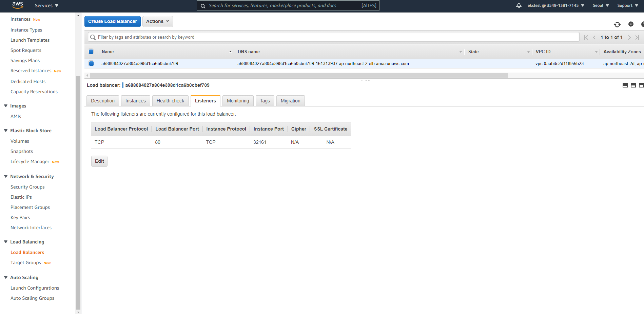The image size is (644, 314).
Task: Open Volumes in sidebar
Action: pos(20,141)
